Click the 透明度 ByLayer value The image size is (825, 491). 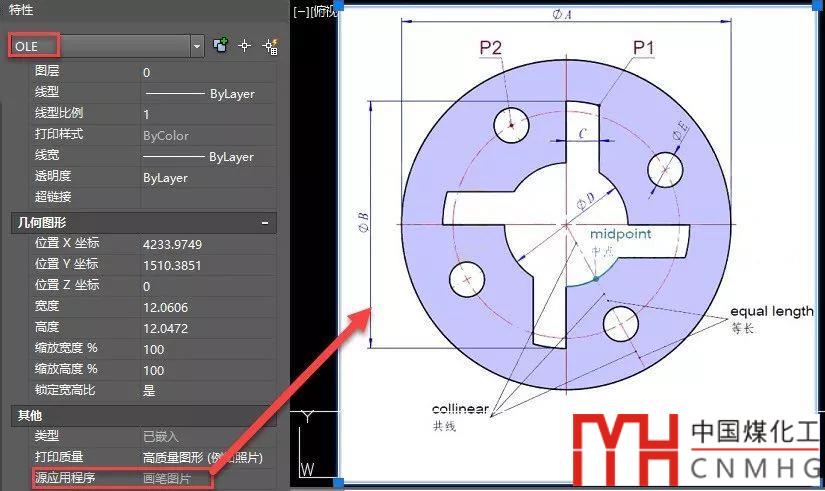[x=207, y=178]
